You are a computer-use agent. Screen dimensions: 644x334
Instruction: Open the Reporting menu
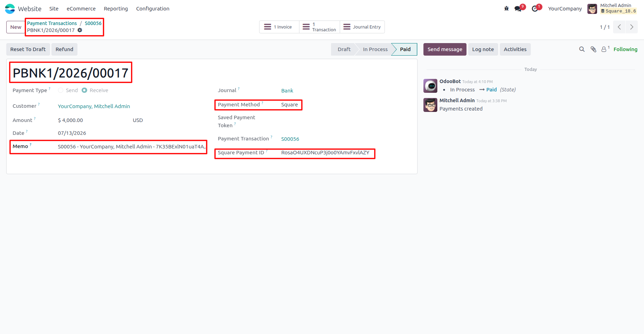click(x=116, y=9)
